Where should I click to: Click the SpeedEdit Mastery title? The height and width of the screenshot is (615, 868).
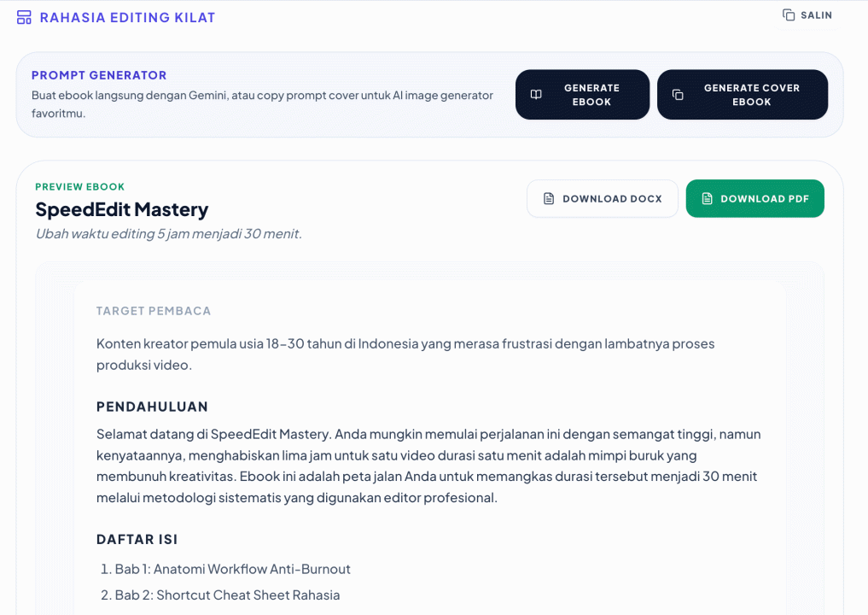pos(122,209)
